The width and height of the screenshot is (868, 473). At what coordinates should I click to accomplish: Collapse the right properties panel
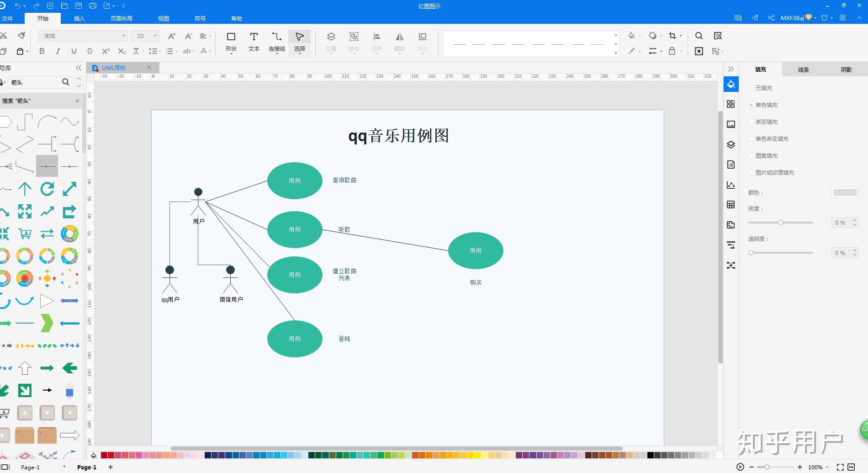731,69
